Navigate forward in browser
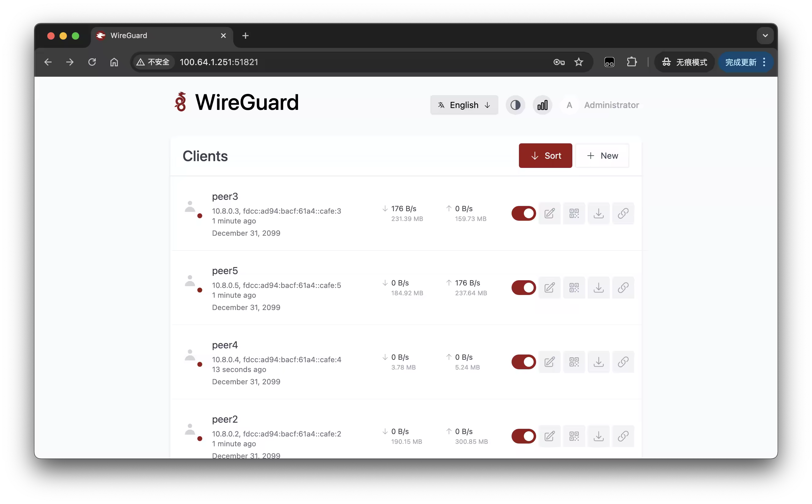812x504 pixels. [70, 62]
